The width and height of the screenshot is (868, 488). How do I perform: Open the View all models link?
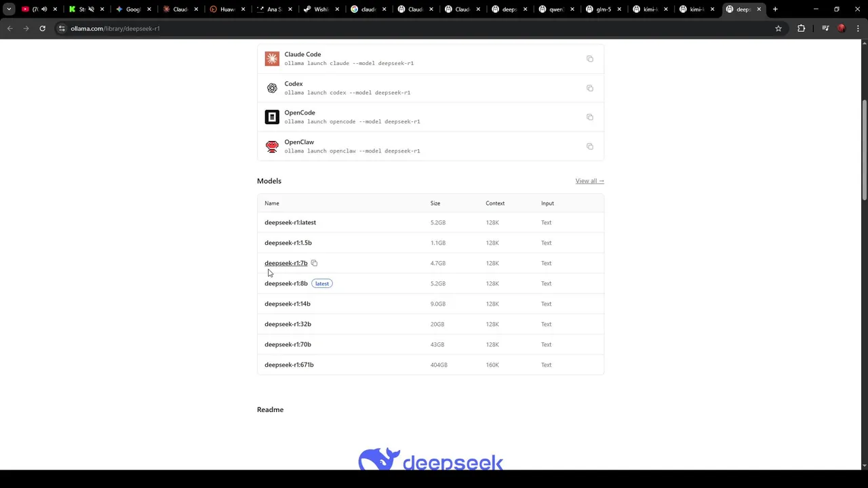(x=590, y=181)
